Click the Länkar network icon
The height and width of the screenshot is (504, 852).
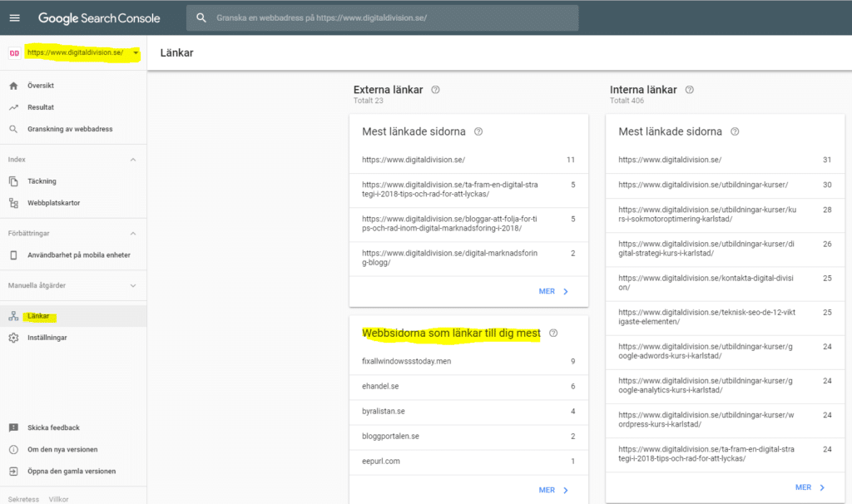(x=13, y=316)
